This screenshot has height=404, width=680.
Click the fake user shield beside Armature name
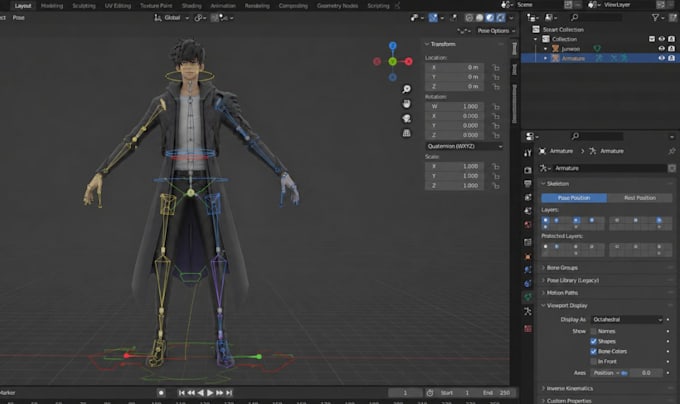[672, 168]
